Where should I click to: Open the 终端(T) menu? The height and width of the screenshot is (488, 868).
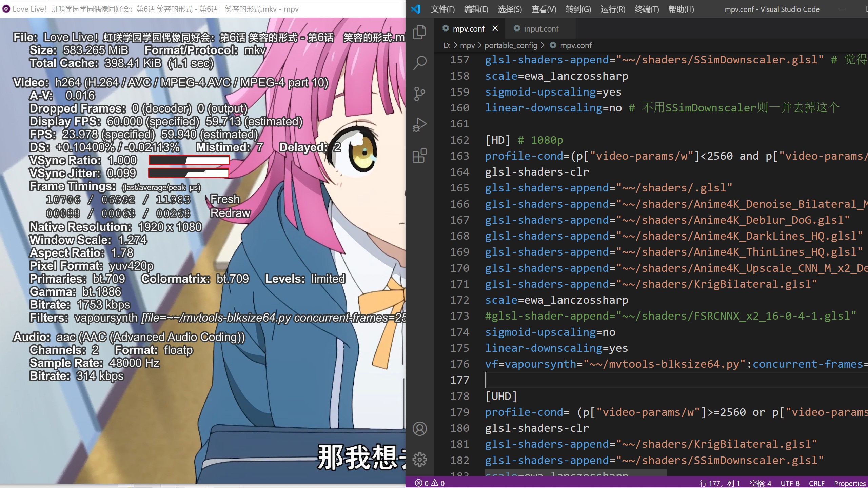647,9
